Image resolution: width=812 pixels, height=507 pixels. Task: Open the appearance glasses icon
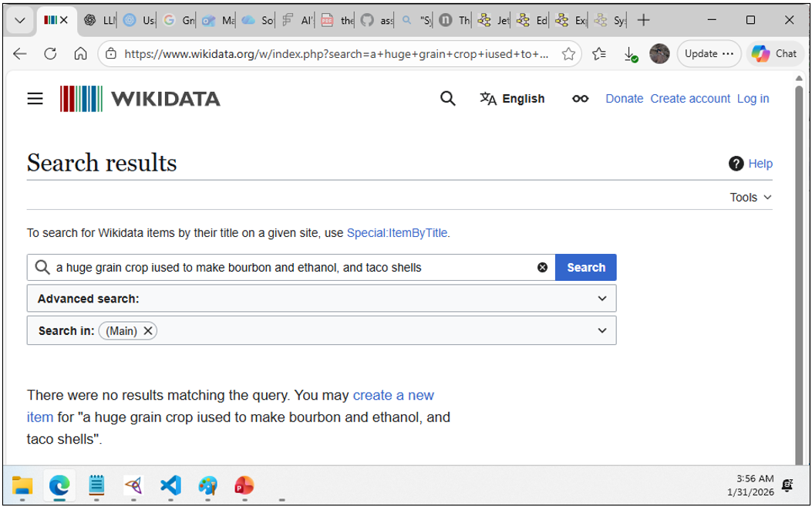580,99
